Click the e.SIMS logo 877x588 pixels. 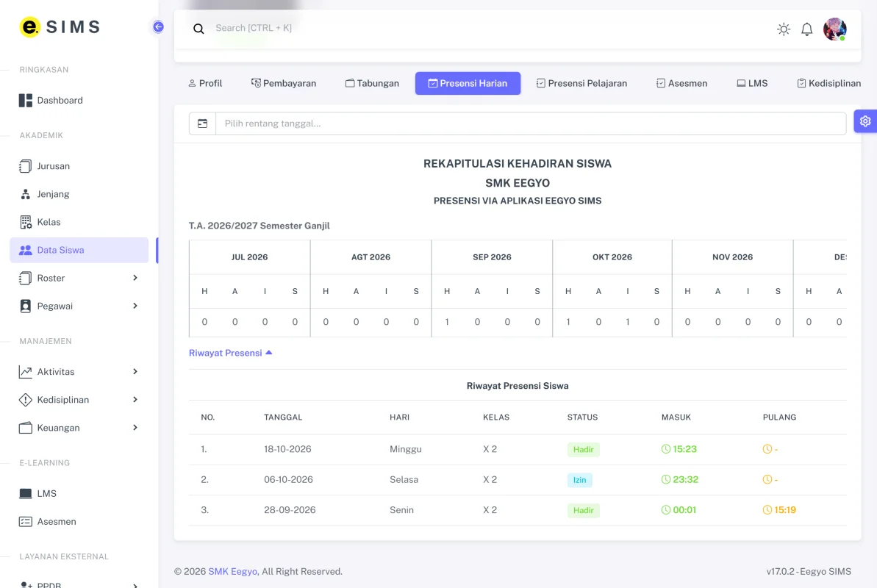click(x=60, y=27)
